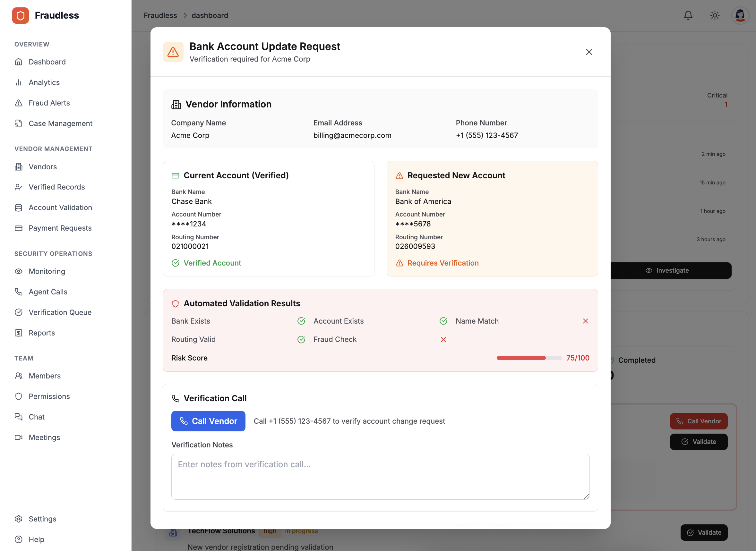This screenshot has height=551, width=756.
Task: Open Verification Queue in the sidebar
Action: click(60, 312)
